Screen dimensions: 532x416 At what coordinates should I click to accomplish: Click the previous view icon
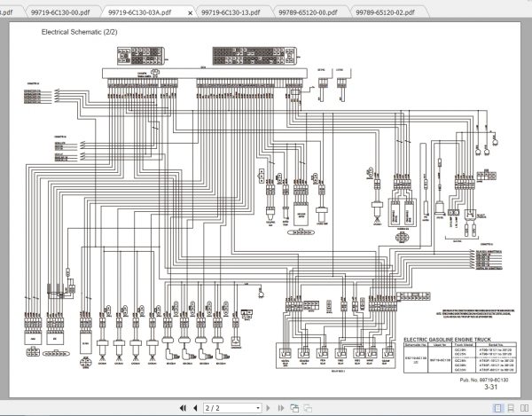(294, 408)
